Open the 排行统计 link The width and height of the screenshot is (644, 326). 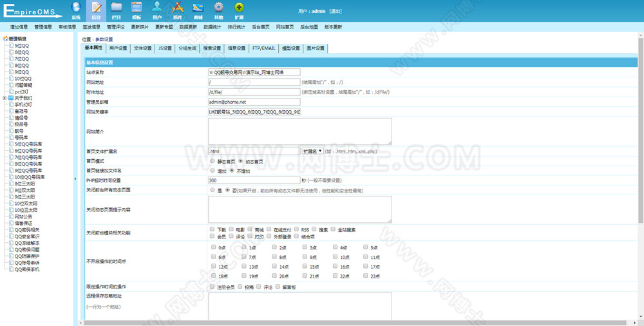pos(236,27)
